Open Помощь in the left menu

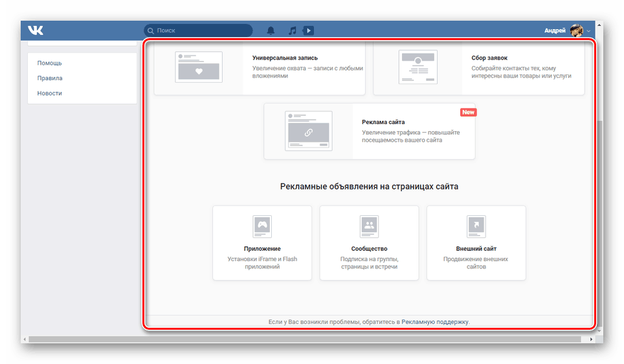pyautogui.click(x=49, y=63)
